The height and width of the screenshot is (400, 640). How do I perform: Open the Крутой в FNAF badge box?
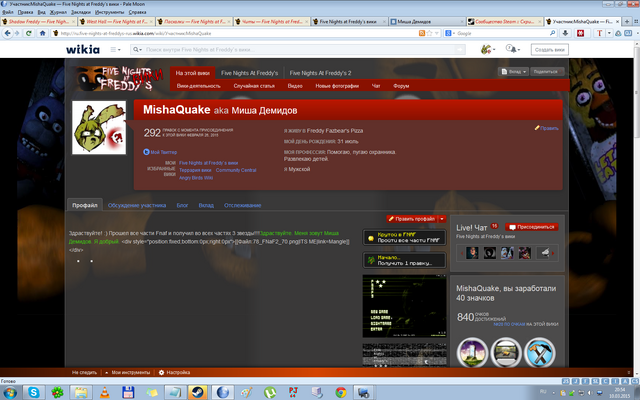(404, 238)
